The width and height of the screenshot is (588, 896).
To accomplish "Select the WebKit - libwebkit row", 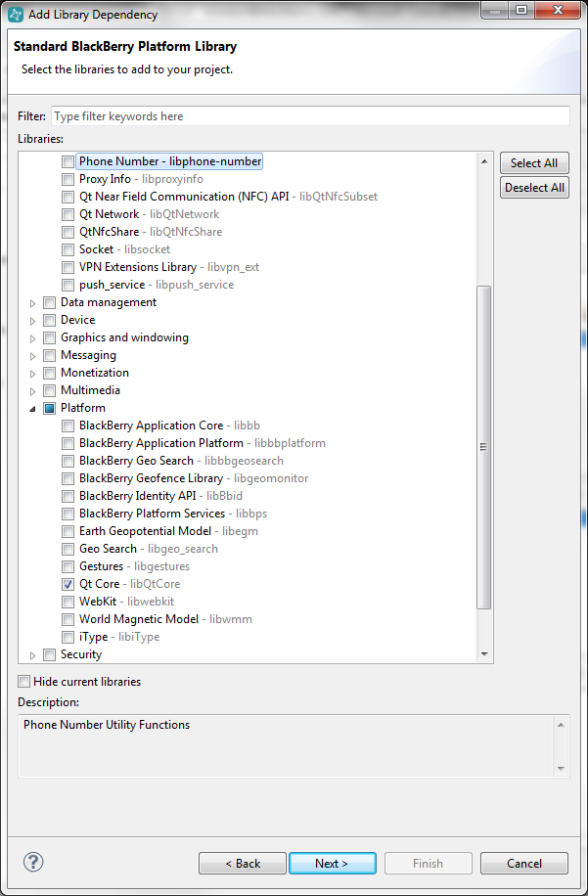I will tap(127, 602).
